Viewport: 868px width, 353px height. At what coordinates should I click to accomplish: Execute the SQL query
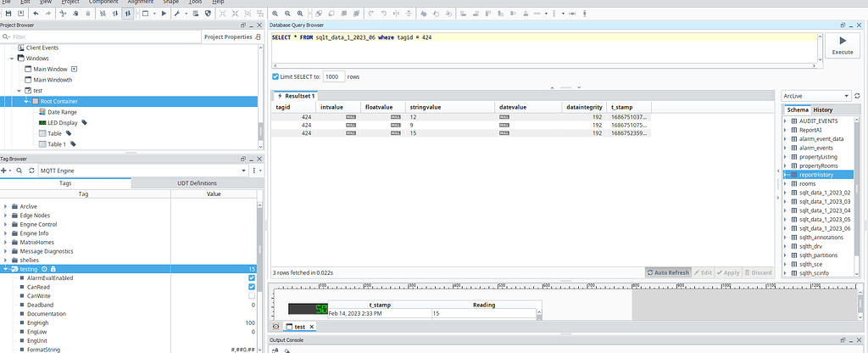842,44
